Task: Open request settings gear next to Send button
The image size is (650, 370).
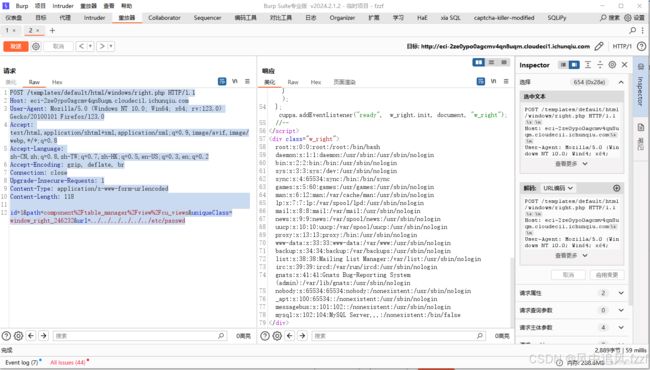Action: [x=36, y=46]
